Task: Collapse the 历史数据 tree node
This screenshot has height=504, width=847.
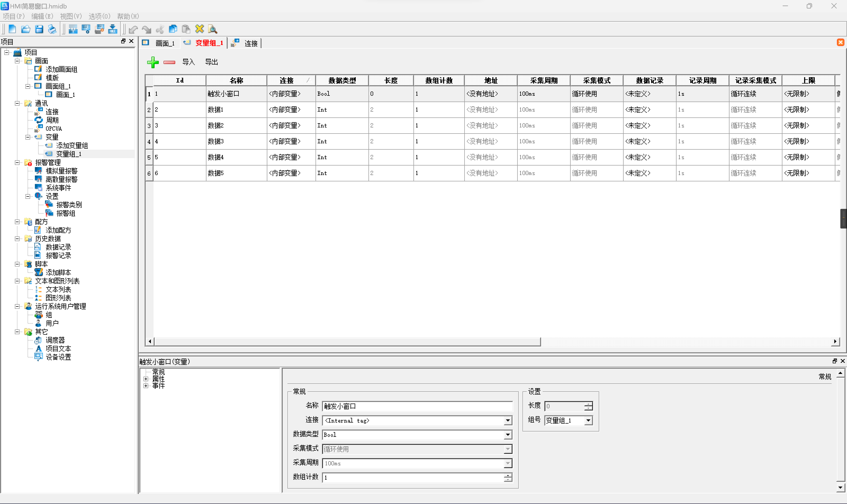Action: [17, 239]
